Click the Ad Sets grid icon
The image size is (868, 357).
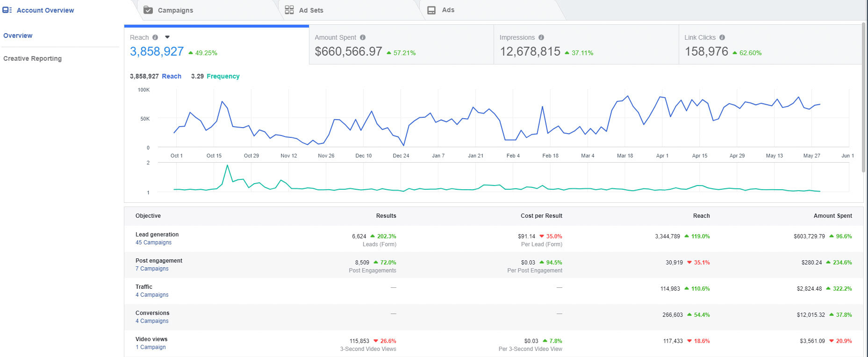click(289, 10)
